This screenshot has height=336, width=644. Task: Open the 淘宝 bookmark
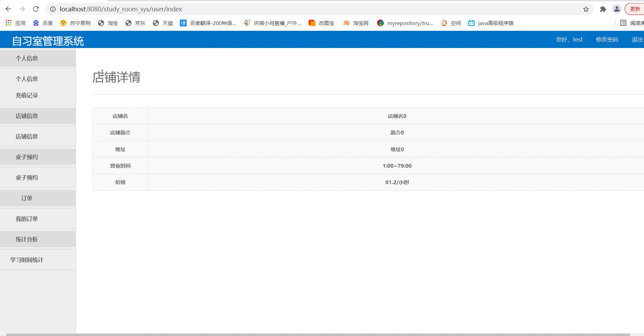tap(108, 23)
